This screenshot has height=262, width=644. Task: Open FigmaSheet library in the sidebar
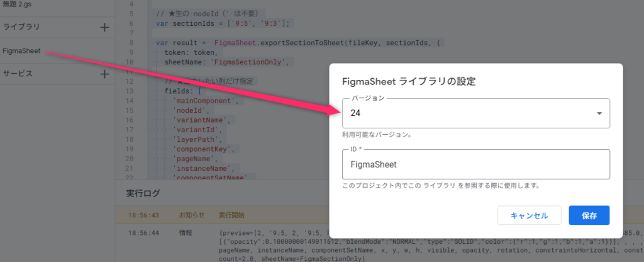click(22, 50)
